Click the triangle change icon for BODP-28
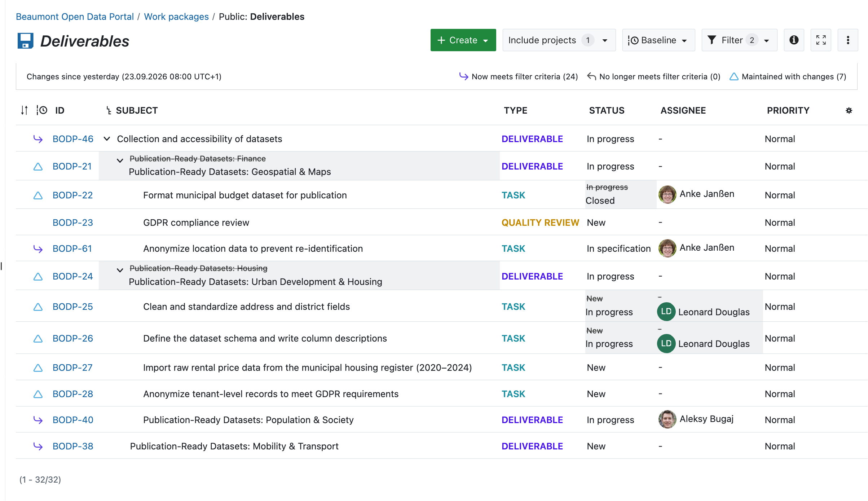 click(38, 394)
